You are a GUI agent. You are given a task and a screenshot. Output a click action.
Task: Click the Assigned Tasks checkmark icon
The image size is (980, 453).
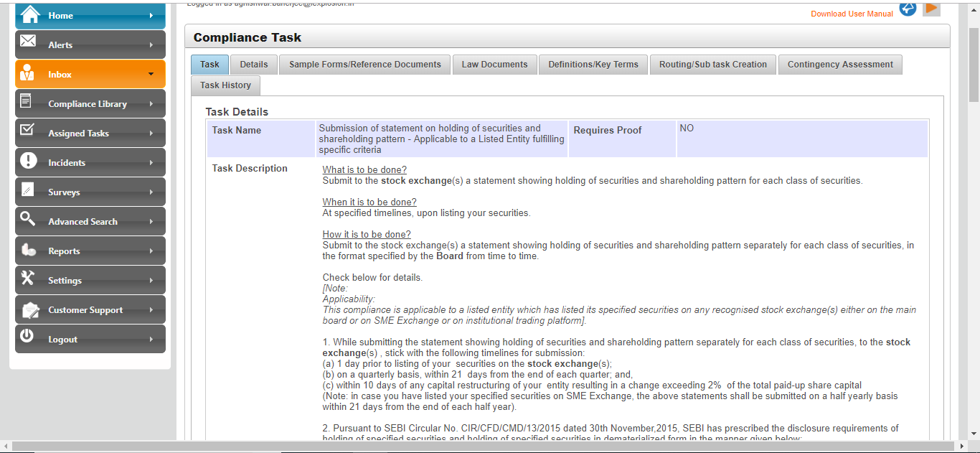point(27,130)
